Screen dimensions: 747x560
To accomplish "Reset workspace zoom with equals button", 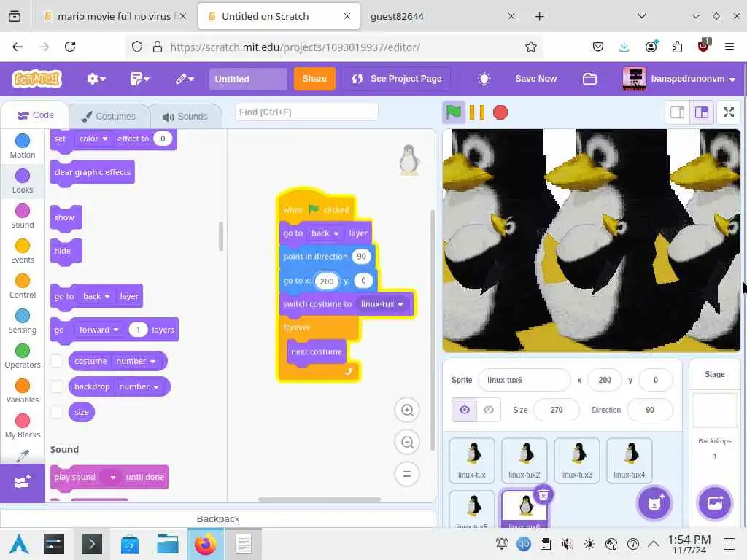I will (407, 474).
